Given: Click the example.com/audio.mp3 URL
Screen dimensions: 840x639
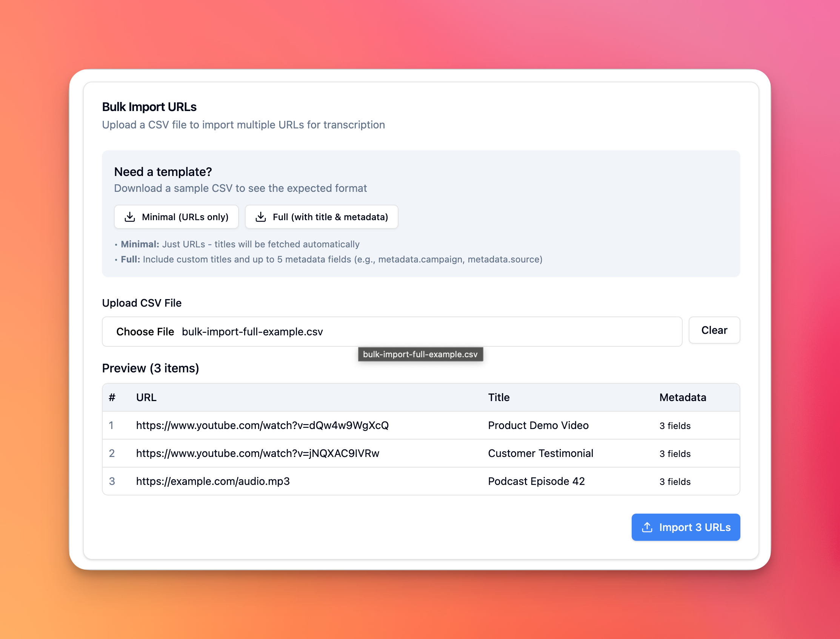Looking at the screenshot, I should pos(213,481).
